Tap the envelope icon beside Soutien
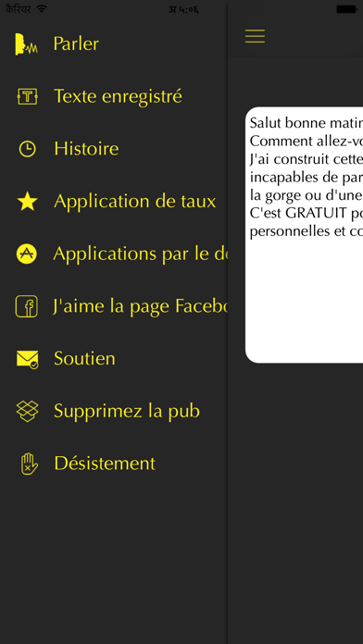This screenshot has height=644, width=363. click(x=28, y=359)
